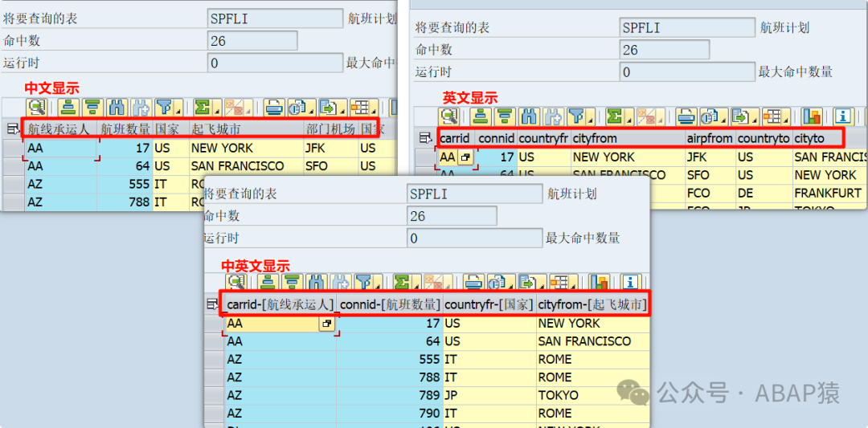Expand Filter dropdown arrow in carrid-[航线承运人] window
Viewport: 868px width, 428px height.
[x=379, y=286]
